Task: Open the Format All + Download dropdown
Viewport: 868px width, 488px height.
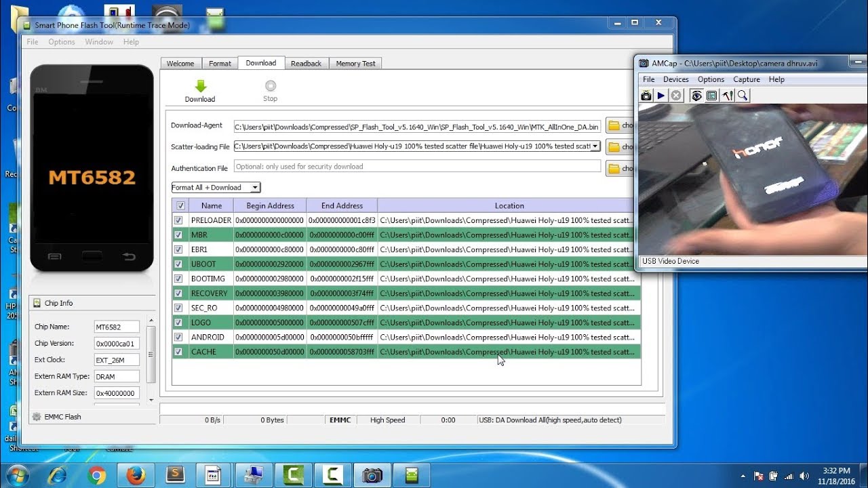Action: point(216,188)
